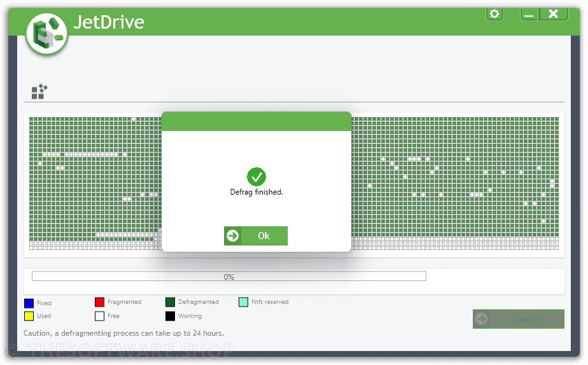Screen dimensions: 588x365
Task: Click the cyan Ntfs reserved legend swatch
Action: pyautogui.click(x=243, y=302)
